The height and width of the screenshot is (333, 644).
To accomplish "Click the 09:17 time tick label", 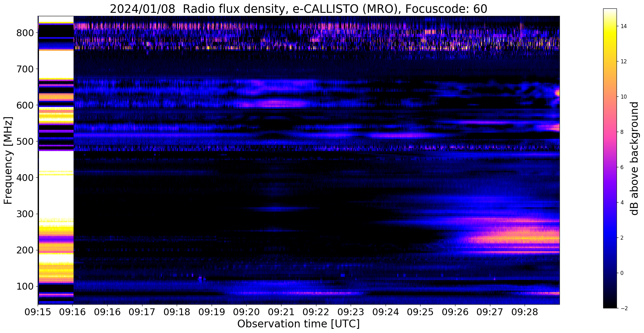I will tap(142, 312).
